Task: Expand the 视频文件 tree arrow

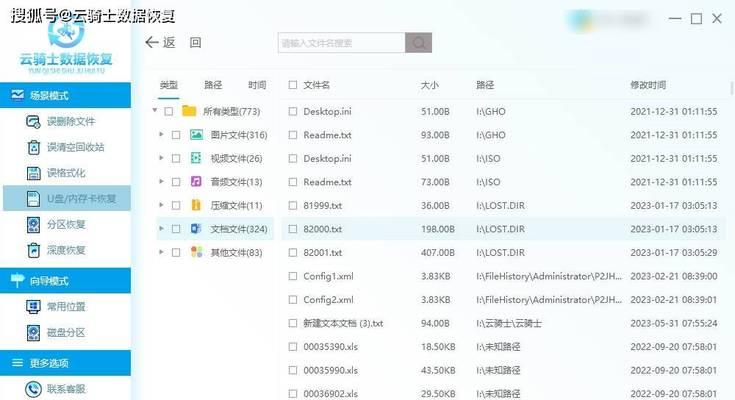Action: pos(161,158)
